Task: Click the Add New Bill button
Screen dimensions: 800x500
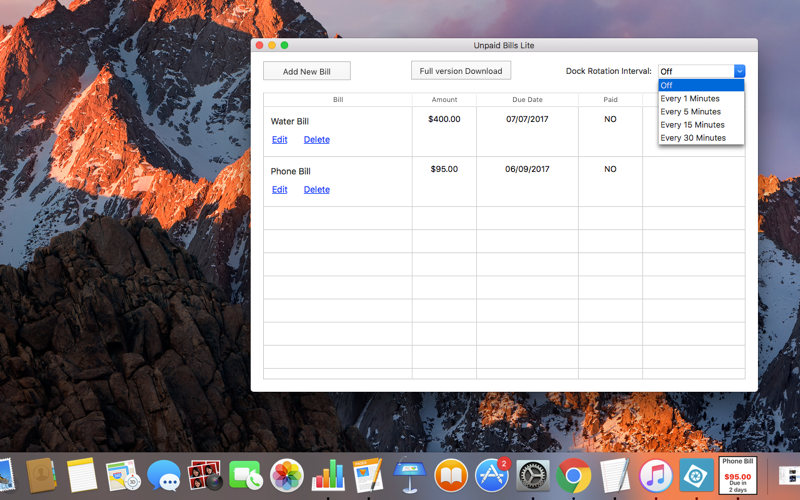Action: point(307,71)
